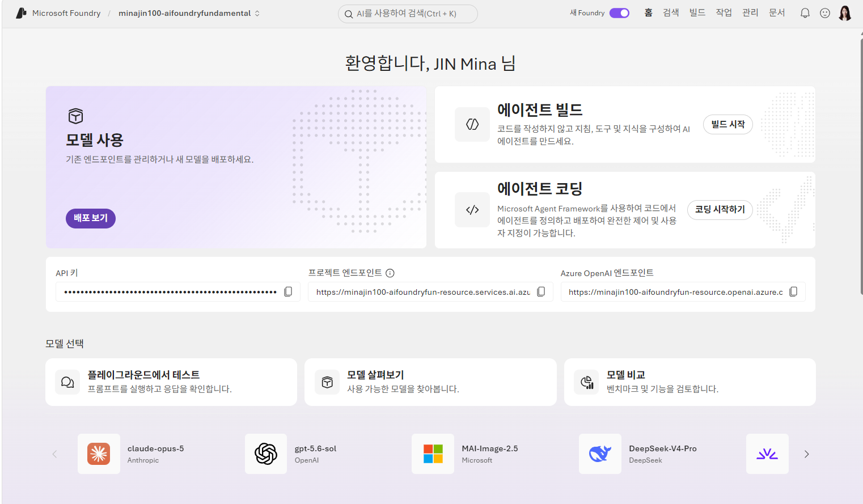Image resolution: width=863 pixels, height=504 pixels.
Task: Click the search magnifier icon
Action: tap(349, 14)
